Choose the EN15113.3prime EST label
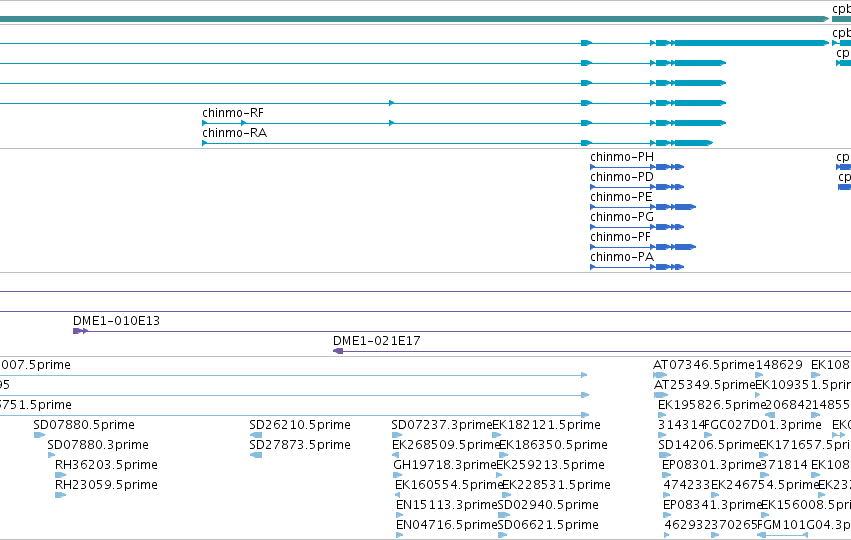Image resolution: width=851 pixels, height=540 pixels. [447, 505]
